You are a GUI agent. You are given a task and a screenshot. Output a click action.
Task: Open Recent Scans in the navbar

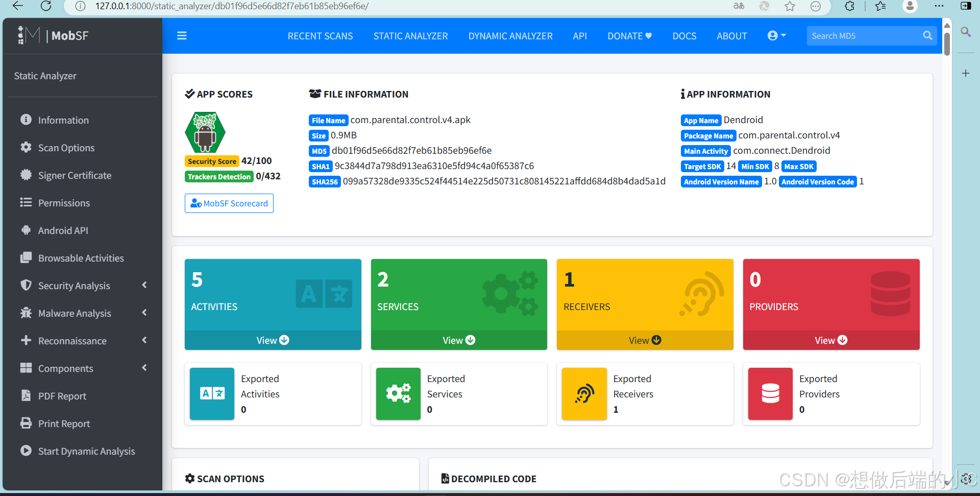click(320, 36)
